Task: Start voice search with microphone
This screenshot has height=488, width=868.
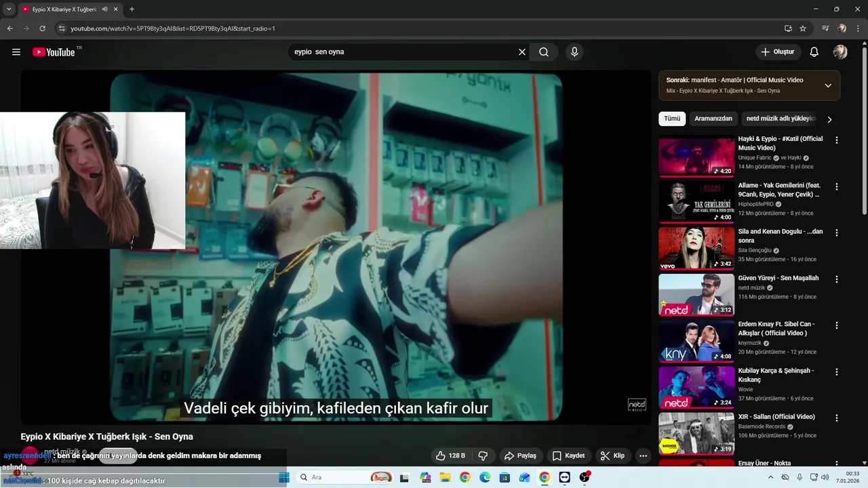Action: pos(574,52)
